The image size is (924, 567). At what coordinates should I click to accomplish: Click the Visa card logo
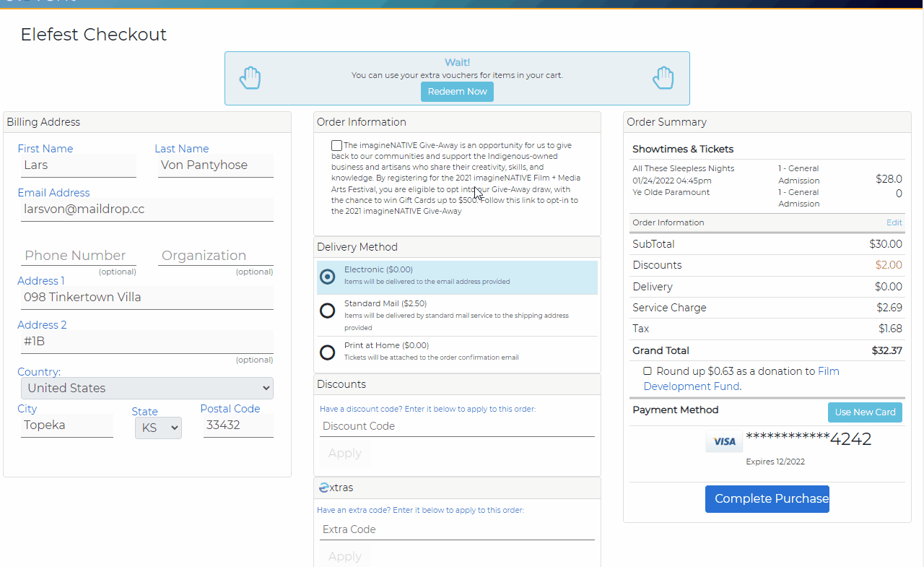[724, 441]
